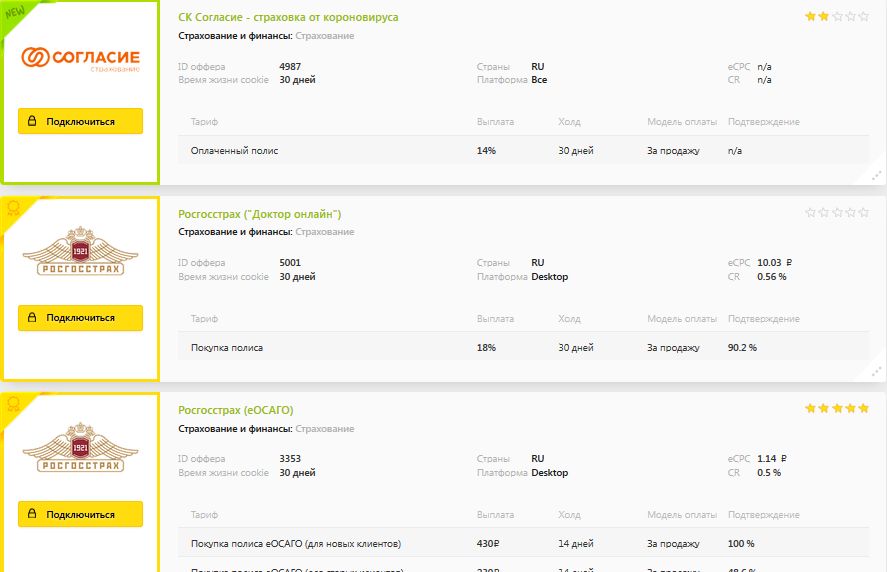Click Росгосстрах logo in еОСАГО card
Screen dimensions: 887x572
point(80,450)
